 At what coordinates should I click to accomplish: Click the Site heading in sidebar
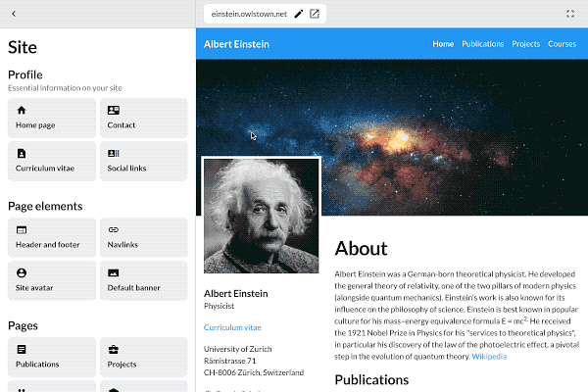pos(23,47)
